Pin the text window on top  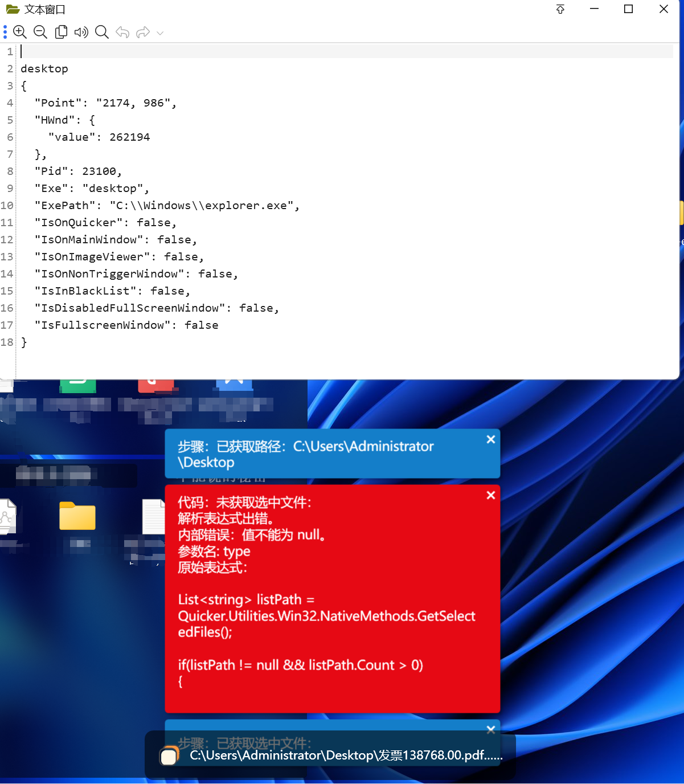click(560, 9)
